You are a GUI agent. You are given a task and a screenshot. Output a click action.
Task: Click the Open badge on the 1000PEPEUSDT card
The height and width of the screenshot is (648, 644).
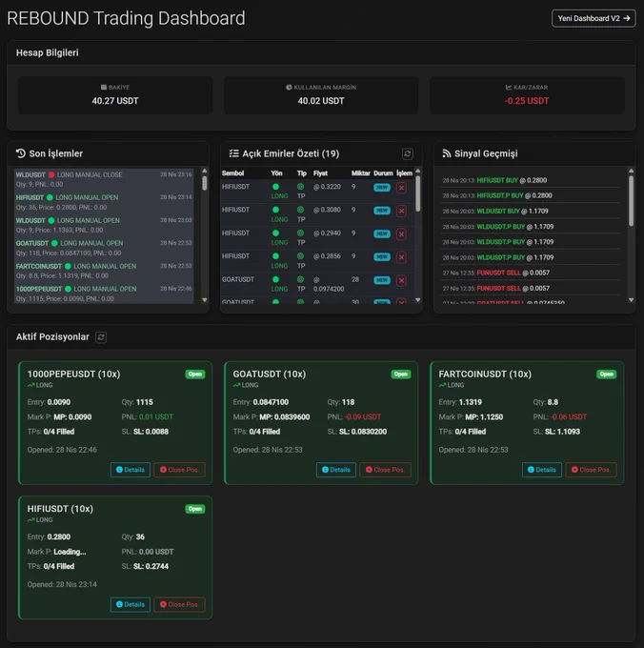point(195,374)
